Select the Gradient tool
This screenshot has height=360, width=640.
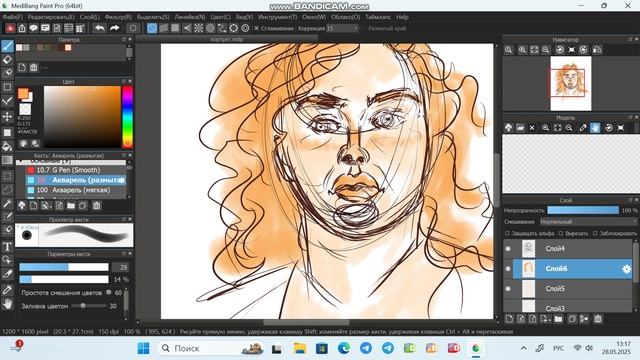(x=7, y=160)
